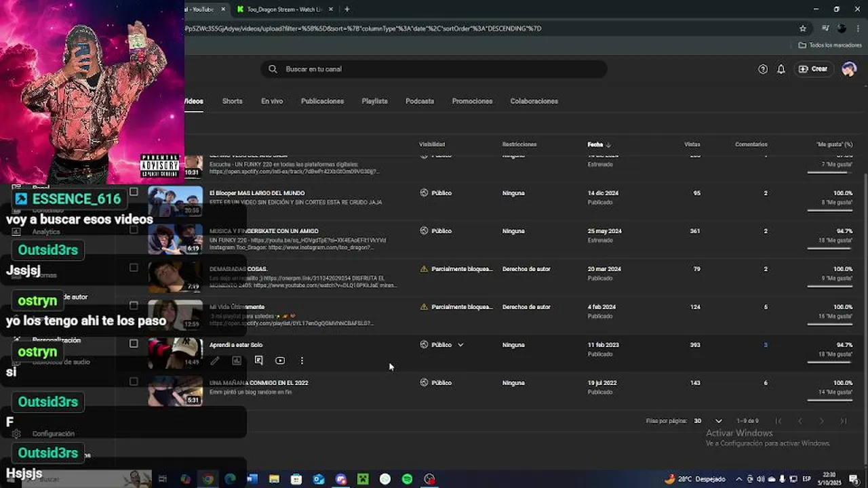Open the 5:31 UNA MAÑANA CONMIGO thumbnail
This screenshot has width=868, height=488.
tap(176, 391)
